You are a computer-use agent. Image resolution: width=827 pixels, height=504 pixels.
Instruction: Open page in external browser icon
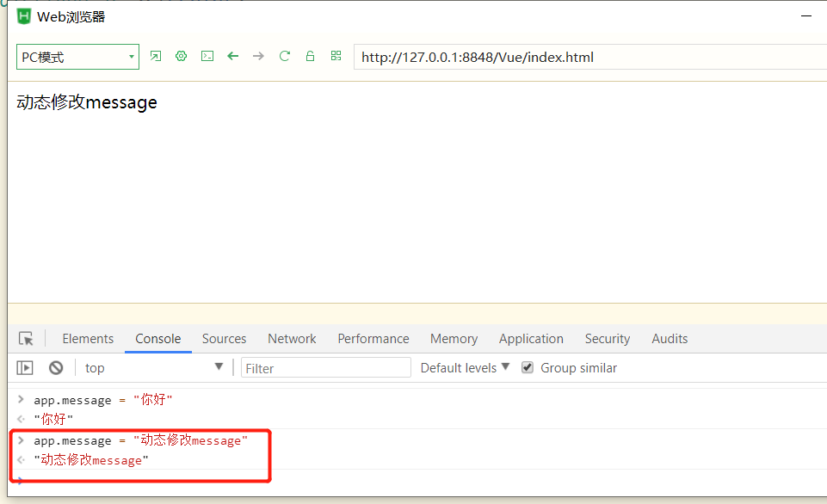pyautogui.click(x=156, y=57)
